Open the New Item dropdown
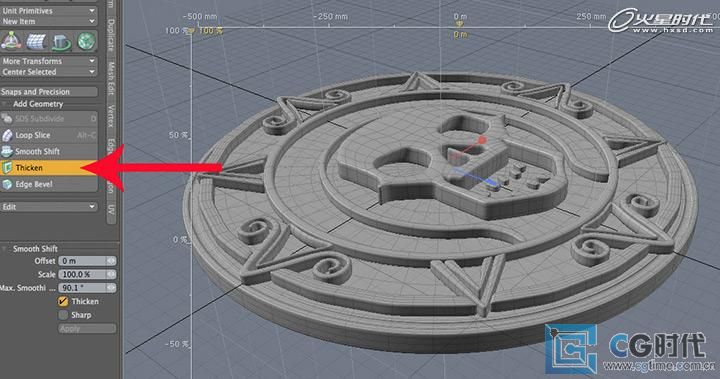The width and height of the screenshot is (720, 379). coord(49,21)
